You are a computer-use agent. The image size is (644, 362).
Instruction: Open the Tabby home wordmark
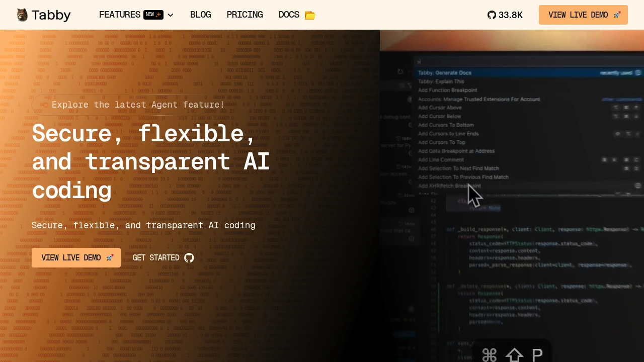point(51,15)
